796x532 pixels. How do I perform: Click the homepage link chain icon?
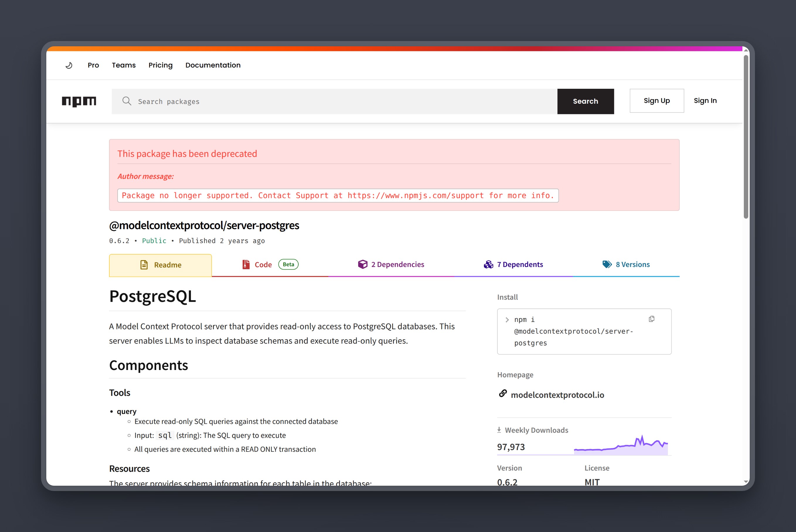point(503,393)
